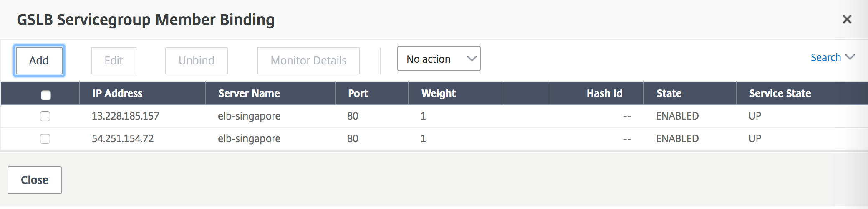Open the No action dropdown

point(439,59)
